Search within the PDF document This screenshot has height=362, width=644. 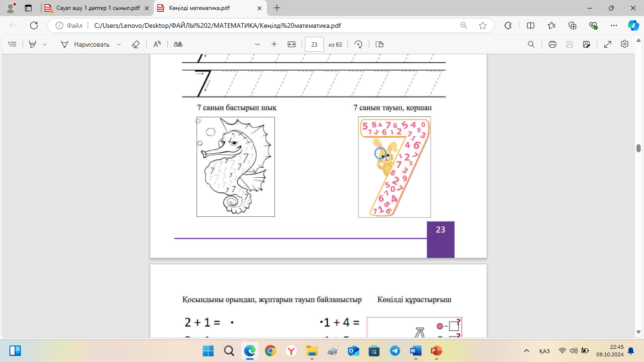(531, 44)
